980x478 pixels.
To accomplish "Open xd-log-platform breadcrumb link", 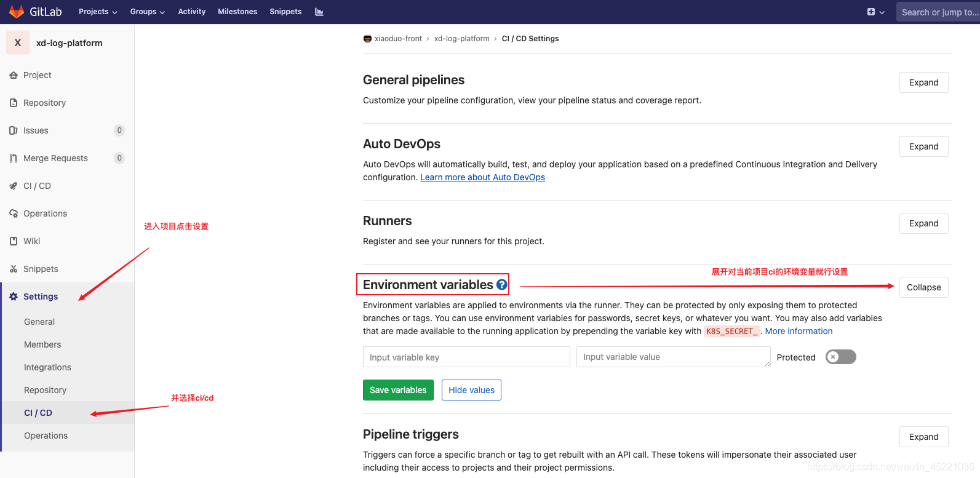I will [462, 39].
